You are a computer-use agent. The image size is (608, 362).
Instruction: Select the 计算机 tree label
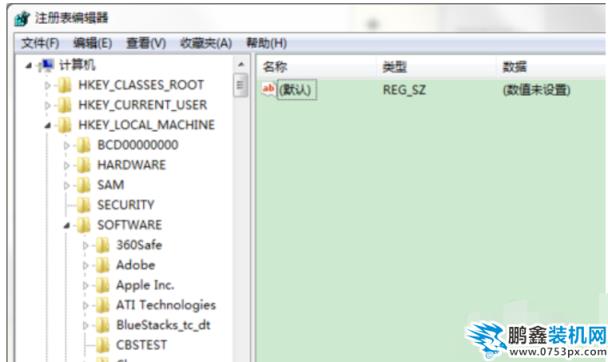point(77,65)
